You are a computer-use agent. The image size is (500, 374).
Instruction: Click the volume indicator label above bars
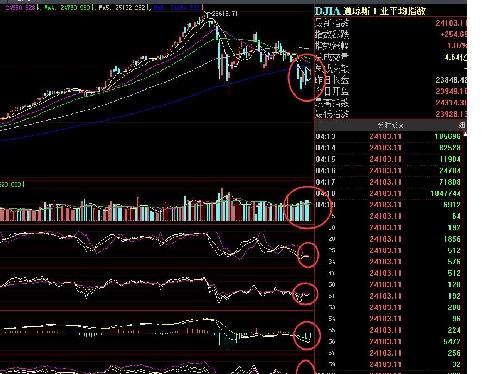(12, 184)
